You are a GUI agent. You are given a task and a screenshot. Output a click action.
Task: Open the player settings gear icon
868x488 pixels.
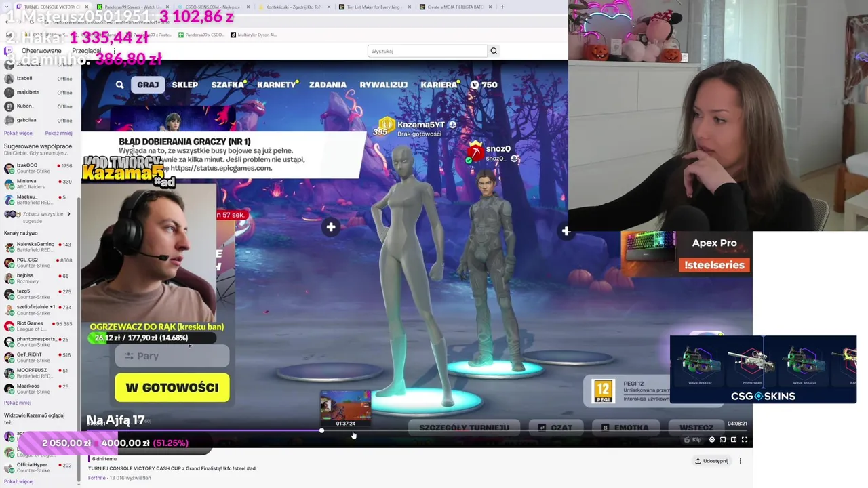click(711, 440)
